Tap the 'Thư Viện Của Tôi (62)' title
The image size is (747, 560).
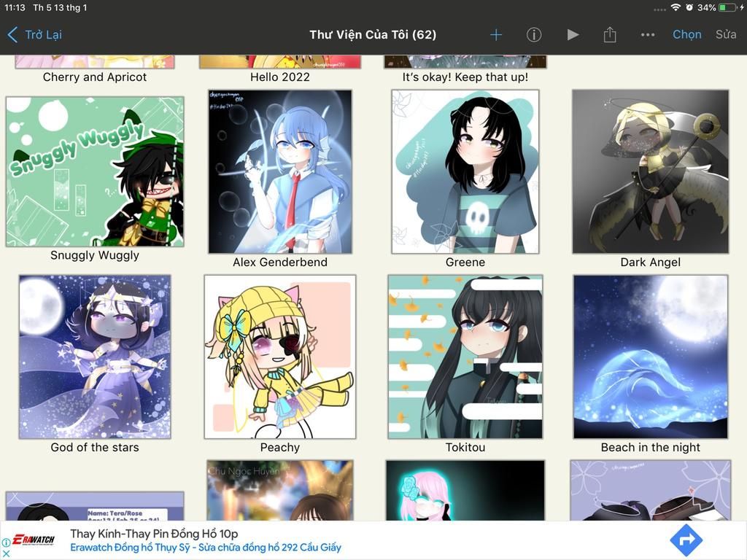point(373,35)
